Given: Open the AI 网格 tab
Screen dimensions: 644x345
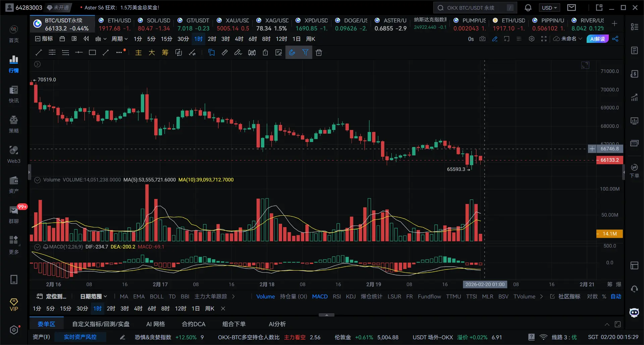Looking at the screenshot, I should (x=156, y=324).
